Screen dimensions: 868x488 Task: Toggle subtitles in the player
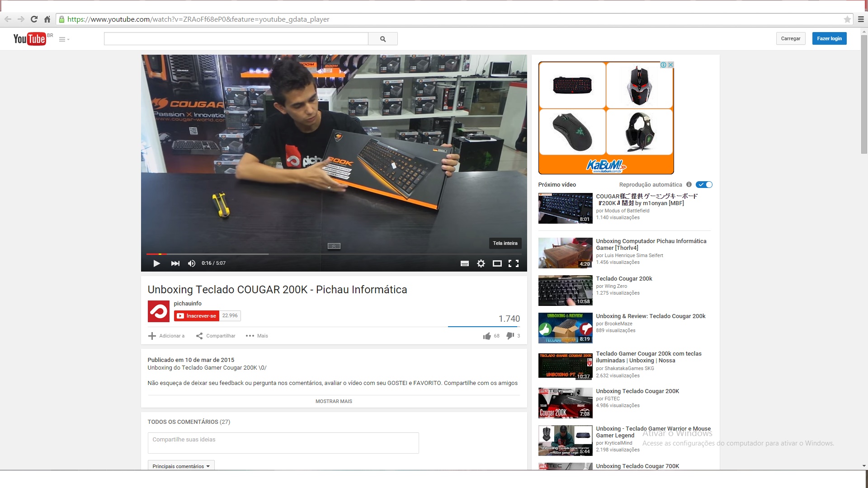[x=464, y=263]
